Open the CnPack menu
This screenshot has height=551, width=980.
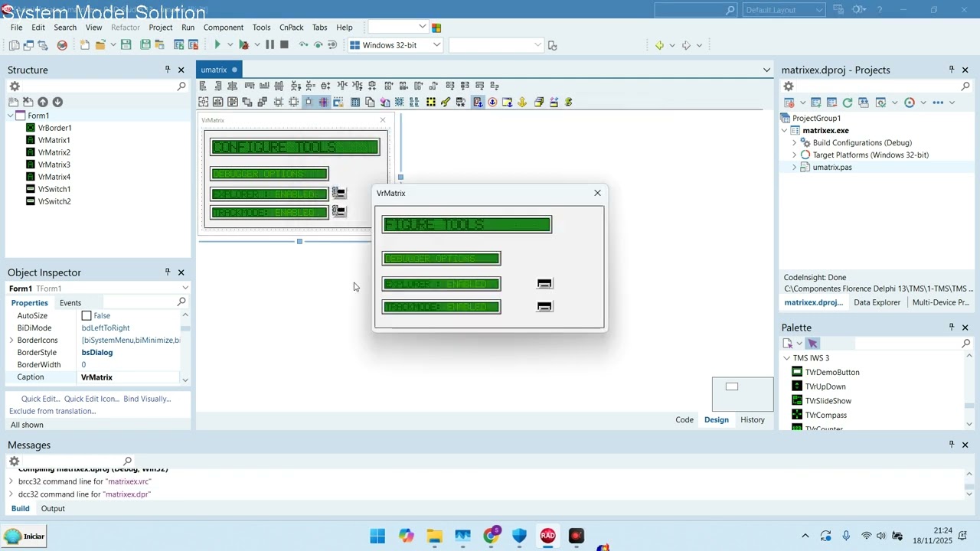[291, 28]
